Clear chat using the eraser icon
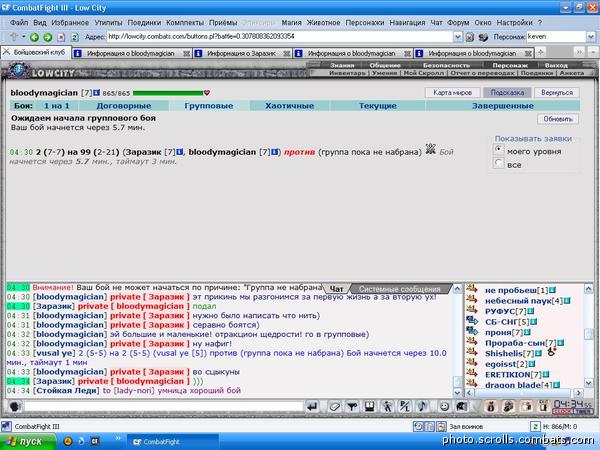The height and width of the screenshot is (450, 600). (x=334, y=406)
